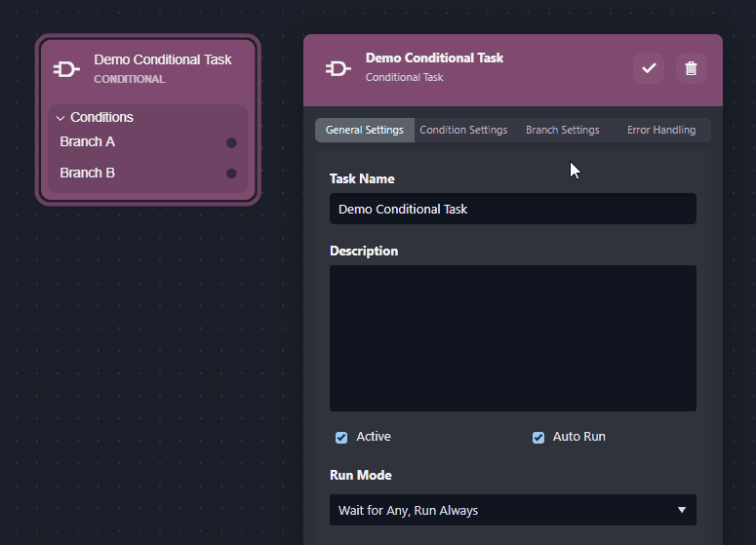Focus the Description text area
Screen dimensions: 756x545
pos(512,337)
